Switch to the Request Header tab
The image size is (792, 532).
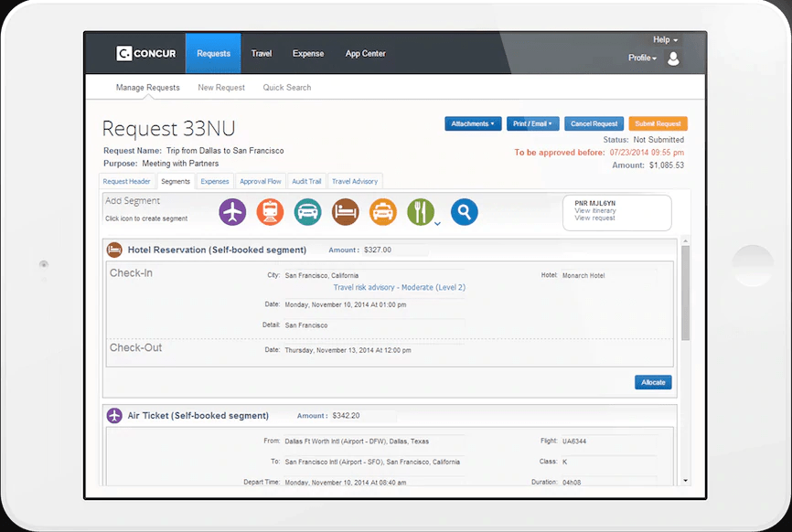(127, 181)
